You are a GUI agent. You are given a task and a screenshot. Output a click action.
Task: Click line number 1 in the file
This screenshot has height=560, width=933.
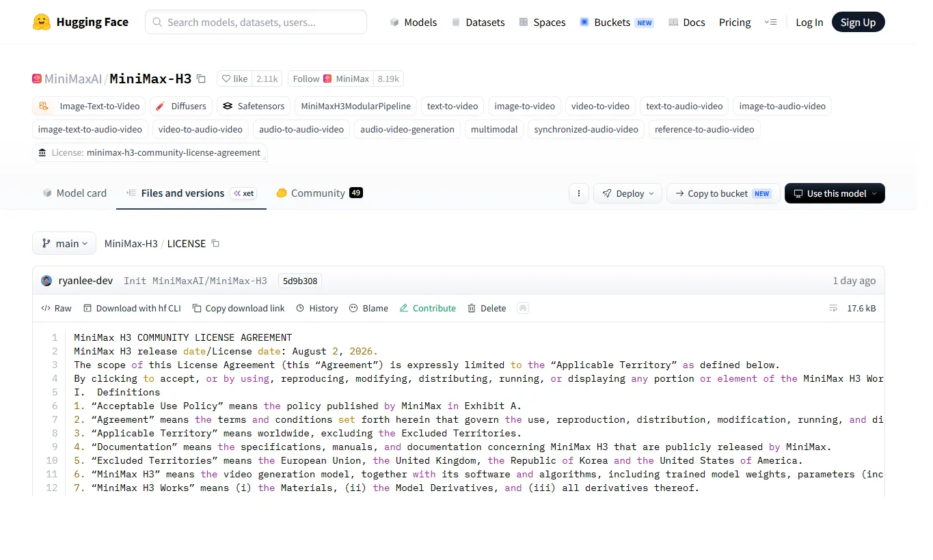click(x=54, y=337)
